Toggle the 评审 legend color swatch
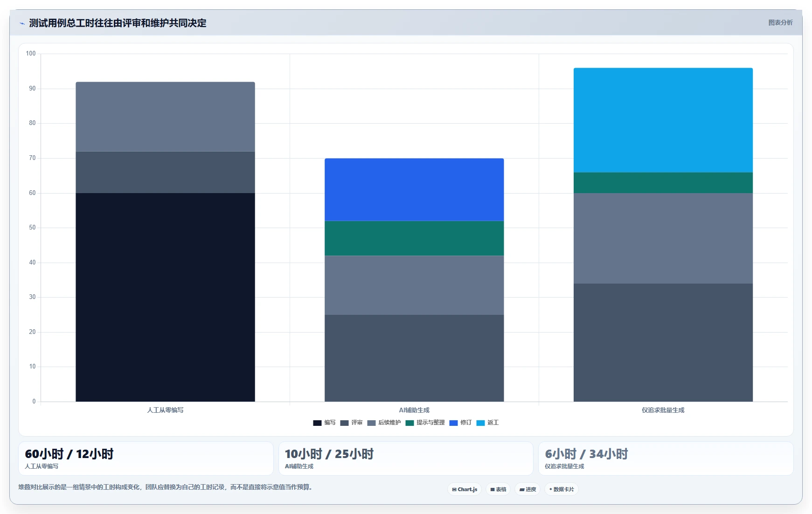The width and height of the screenshot is (812, 514). pyautogui.click(x=344, y=423)
